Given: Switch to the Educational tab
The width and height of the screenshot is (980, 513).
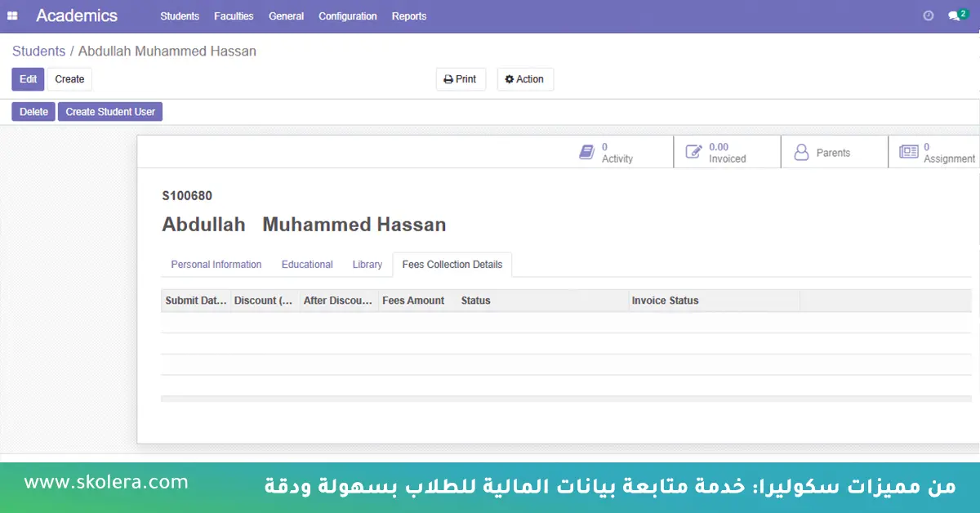Looking at the screenshot, I should pyautogui.click(x=307, y=265).
